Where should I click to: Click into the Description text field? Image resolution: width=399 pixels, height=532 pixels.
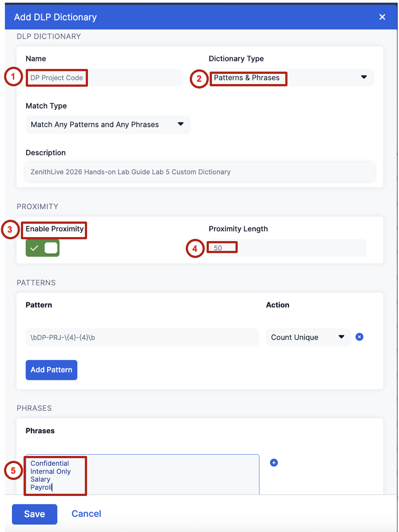(199, 172)
